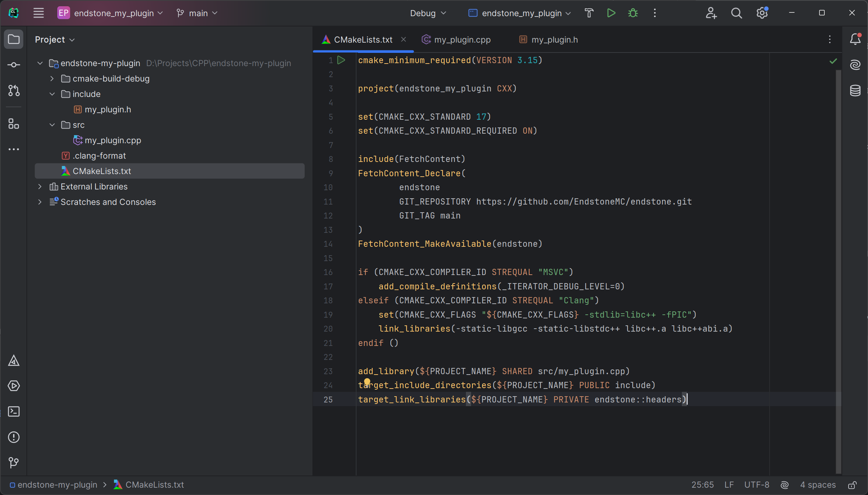This screenshot has width=868, height=495.
Task: Click the Build hammer icon
Action: [589, 13]
